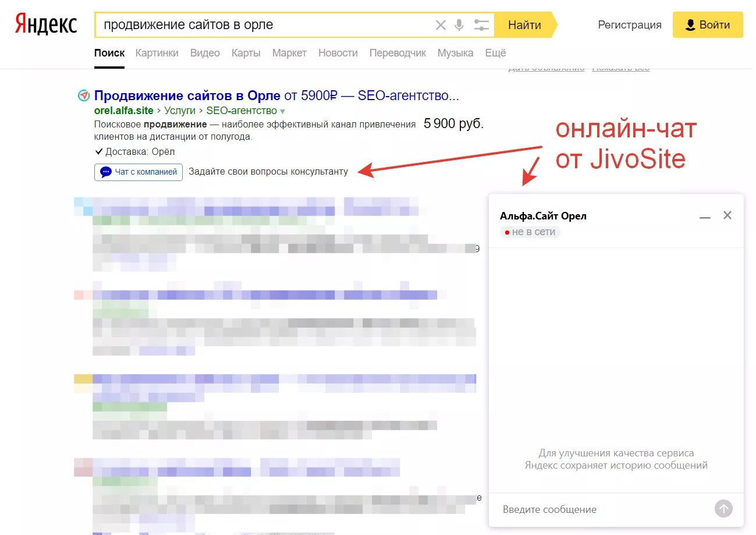Open the Музыка tab
This screenshot has height=535, width=756.
point(456,53)
